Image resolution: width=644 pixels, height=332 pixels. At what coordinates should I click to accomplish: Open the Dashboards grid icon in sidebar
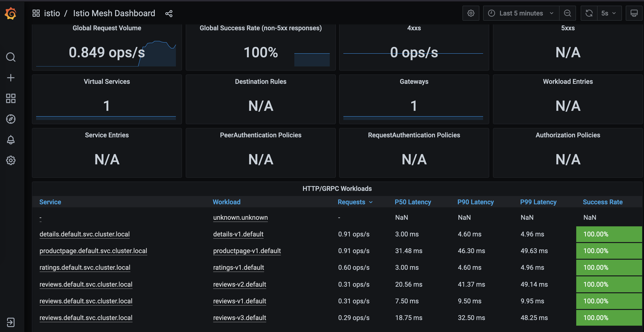point(11,98)
